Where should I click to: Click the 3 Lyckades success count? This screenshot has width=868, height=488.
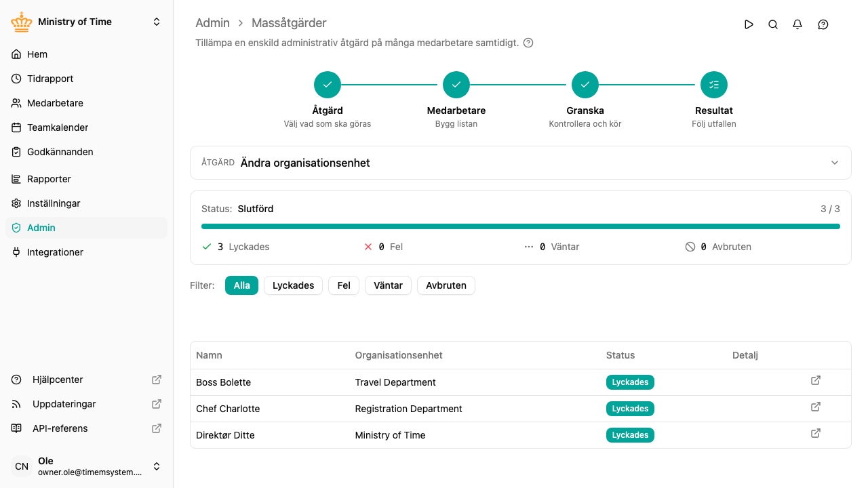pyautogui.click(x=236, y=247)
